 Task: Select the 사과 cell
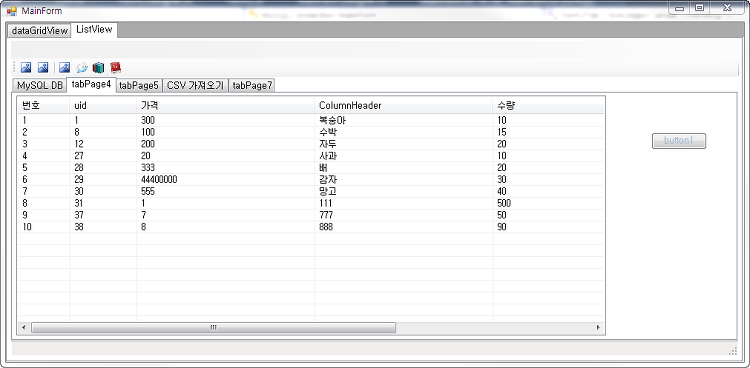coord(328,156)
